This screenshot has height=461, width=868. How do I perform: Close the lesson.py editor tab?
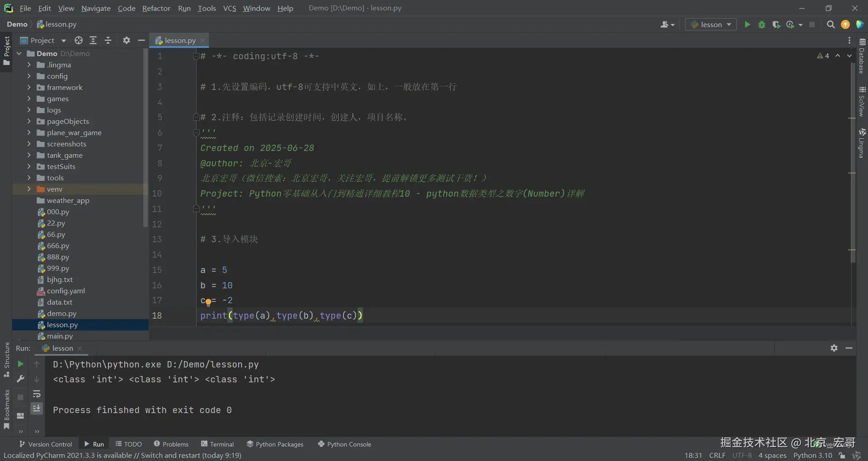[x=203, y=40]
